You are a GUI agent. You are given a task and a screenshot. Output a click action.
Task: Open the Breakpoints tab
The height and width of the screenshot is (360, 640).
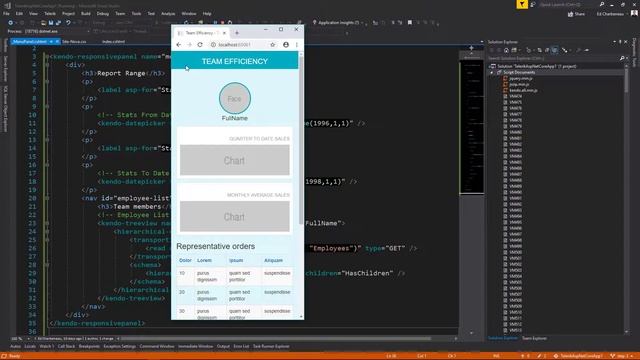coord(89,347)
